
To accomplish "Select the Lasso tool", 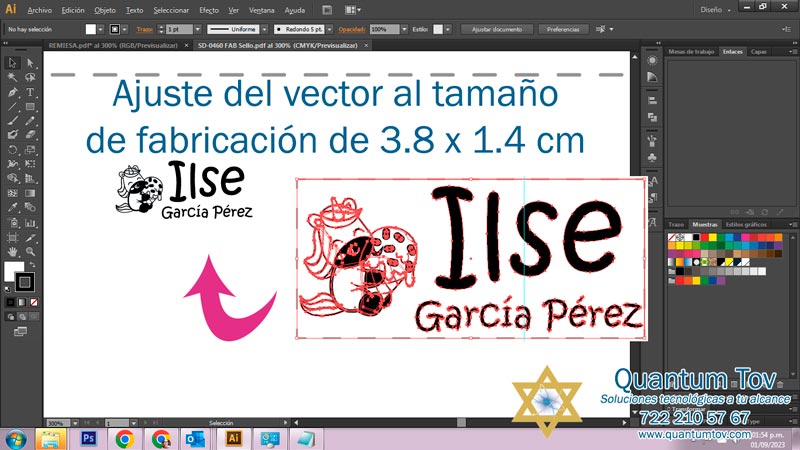I will coord(30,78).
